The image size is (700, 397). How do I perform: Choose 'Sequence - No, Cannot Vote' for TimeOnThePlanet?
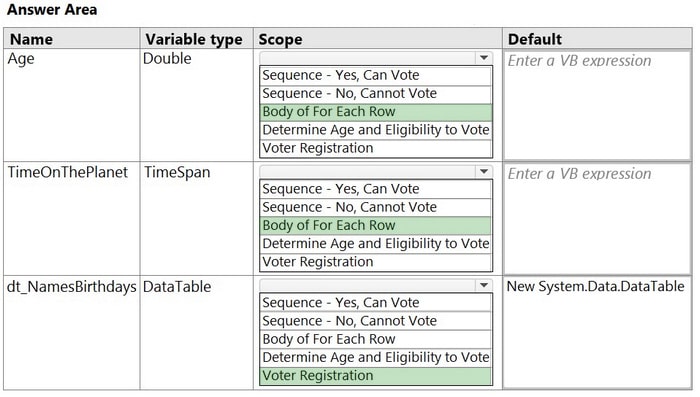tap(376, 208)
